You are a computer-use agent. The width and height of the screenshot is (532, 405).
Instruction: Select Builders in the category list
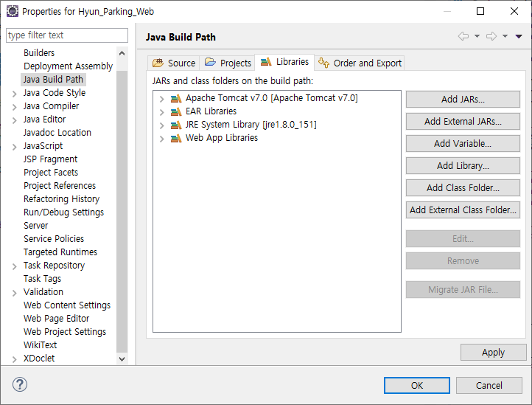point(39,52)
